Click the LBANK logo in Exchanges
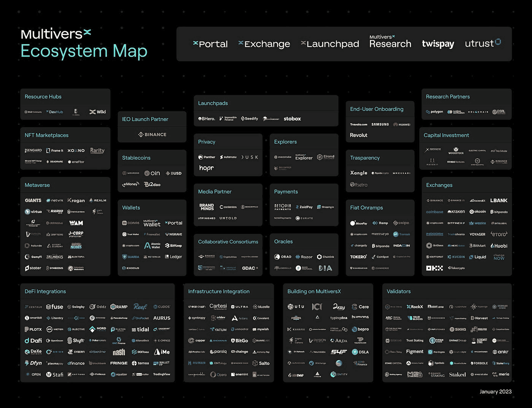 tap(499, 200)
